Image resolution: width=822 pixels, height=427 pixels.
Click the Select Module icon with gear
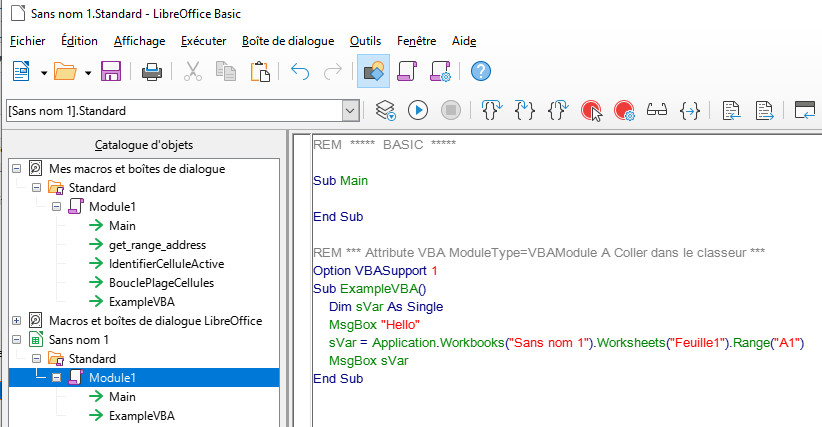tap(440, 71)
